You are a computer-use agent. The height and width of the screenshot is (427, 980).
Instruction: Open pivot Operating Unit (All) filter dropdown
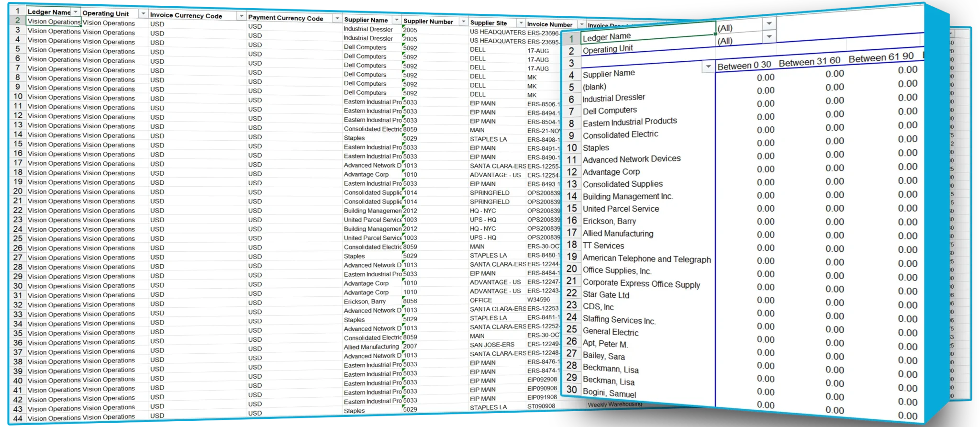[768, 37]
